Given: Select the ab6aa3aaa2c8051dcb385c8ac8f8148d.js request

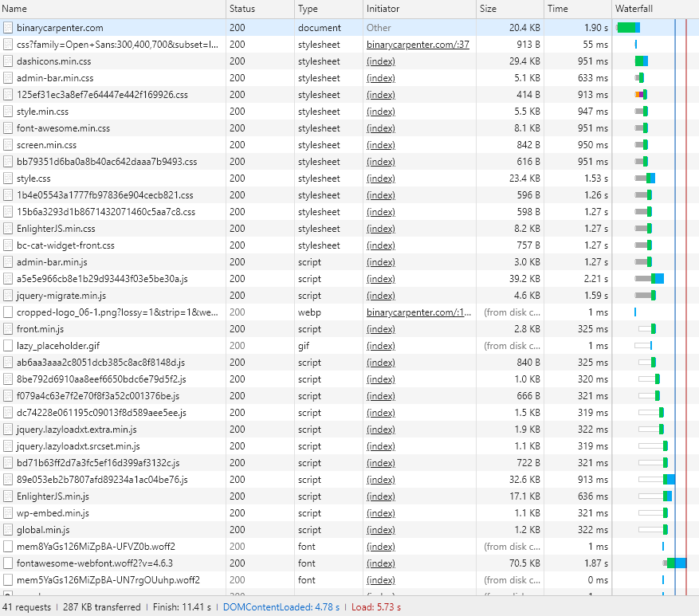Looking at the screenshot, I should click(100, 363).
